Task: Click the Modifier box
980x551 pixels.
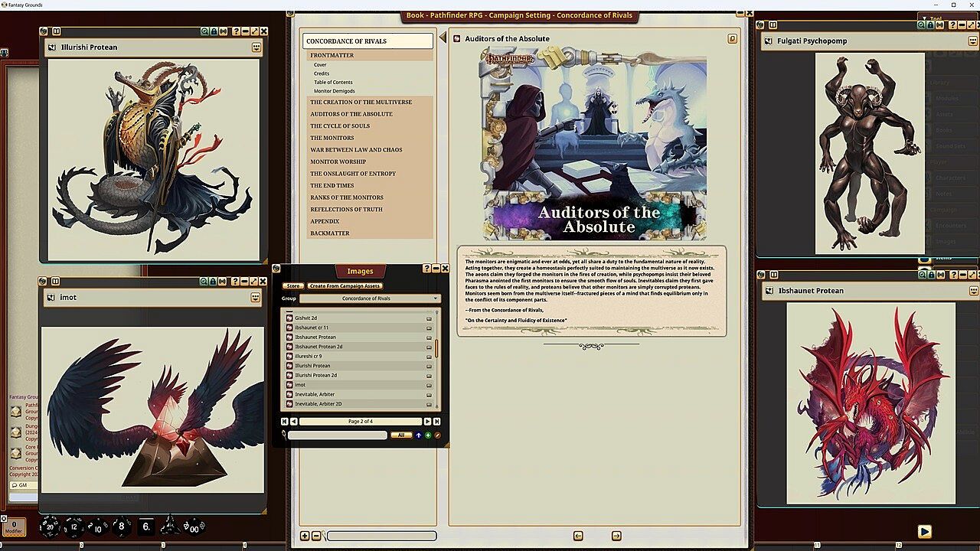Action: point(13,527)
